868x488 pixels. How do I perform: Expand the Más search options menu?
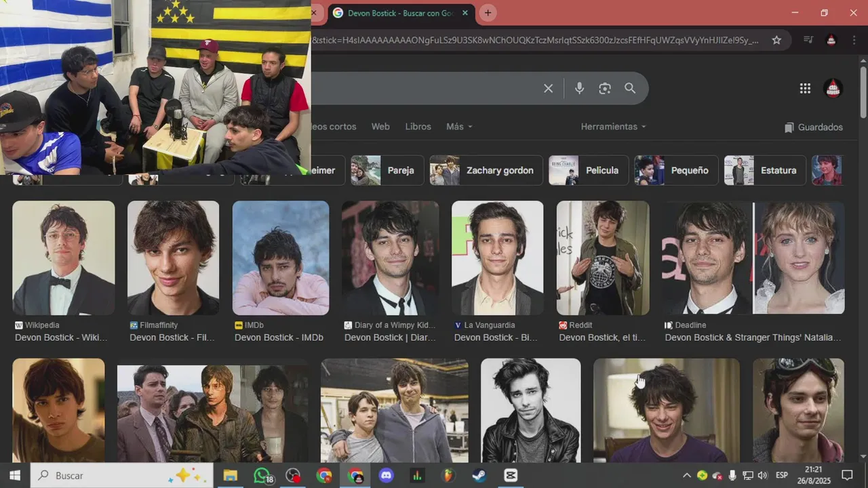pyautogui.click(x=459, y=127)
